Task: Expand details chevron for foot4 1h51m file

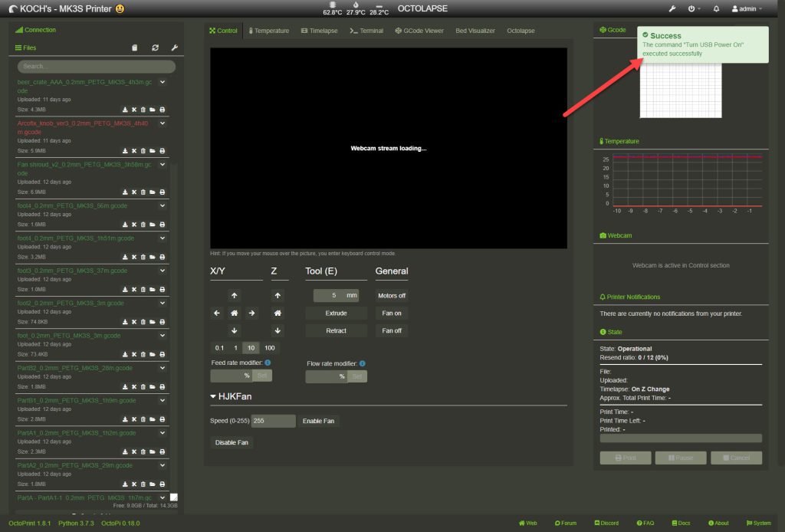Action: (163, 238)
